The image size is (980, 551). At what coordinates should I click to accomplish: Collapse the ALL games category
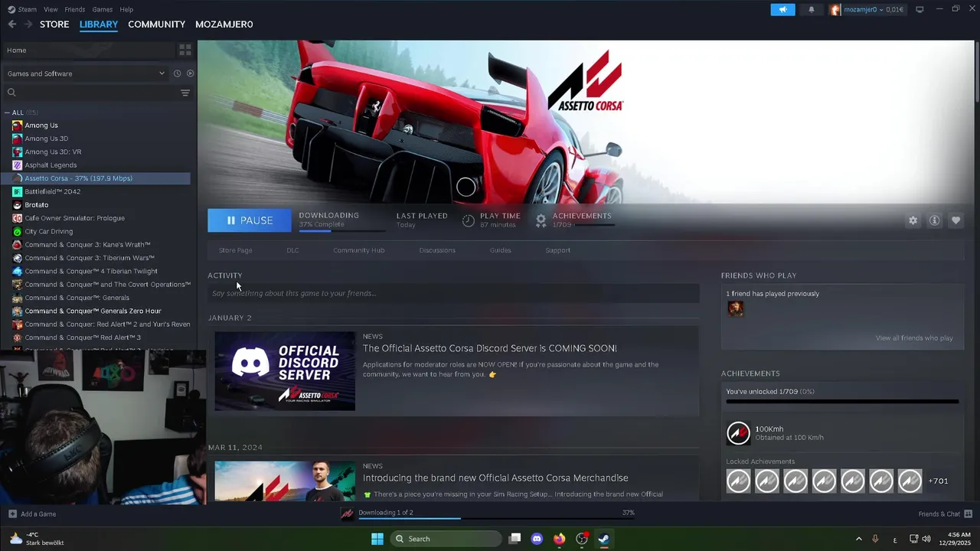(x=7, y=112)
